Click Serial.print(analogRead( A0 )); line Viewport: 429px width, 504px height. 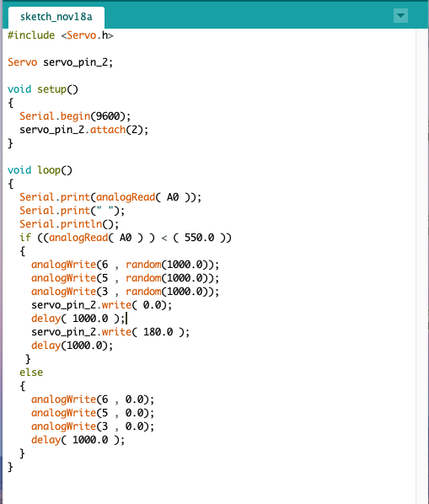(x=110, y=197)
